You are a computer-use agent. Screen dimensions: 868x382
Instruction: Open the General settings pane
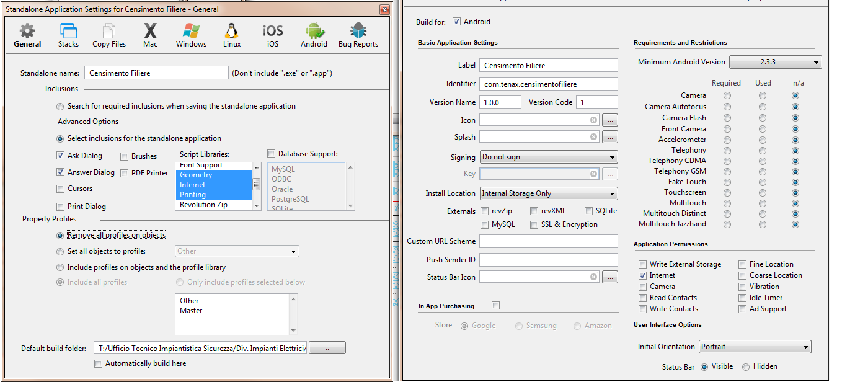coord(27,35)
